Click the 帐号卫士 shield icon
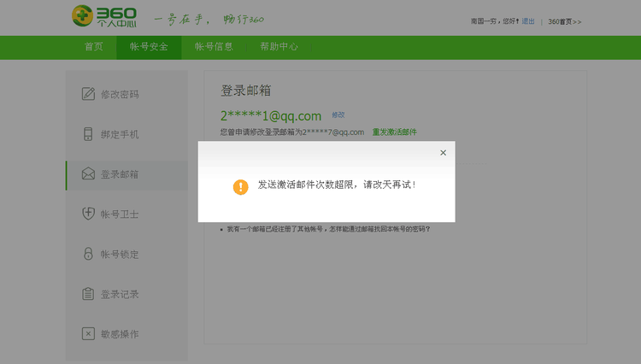This screenshot has width=641, height=364. tap(88, 214)
